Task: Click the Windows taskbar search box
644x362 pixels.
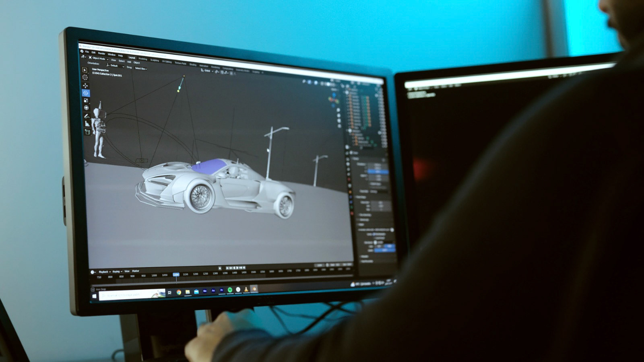Action: pos(132,294)
